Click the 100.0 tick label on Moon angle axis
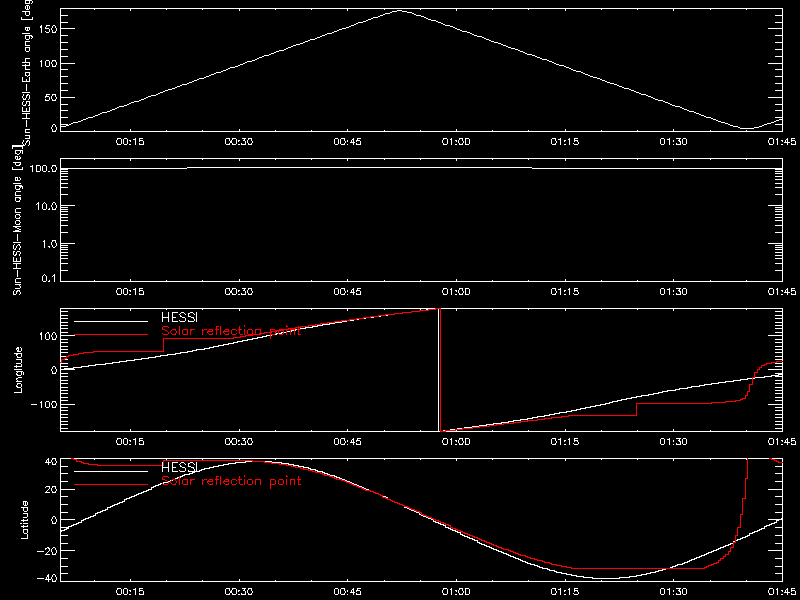Image resolution: width=800 pixels, height=600 pixels. 43,169
